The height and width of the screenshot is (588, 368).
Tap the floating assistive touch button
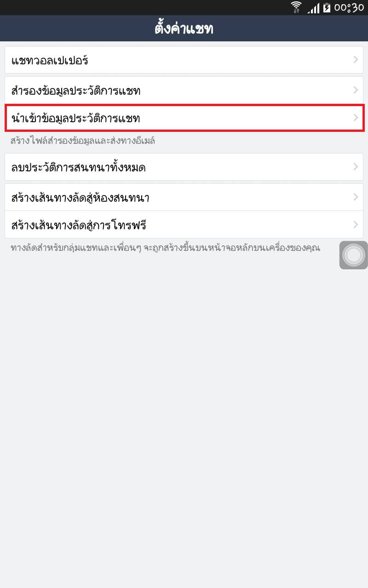(353, 255)
